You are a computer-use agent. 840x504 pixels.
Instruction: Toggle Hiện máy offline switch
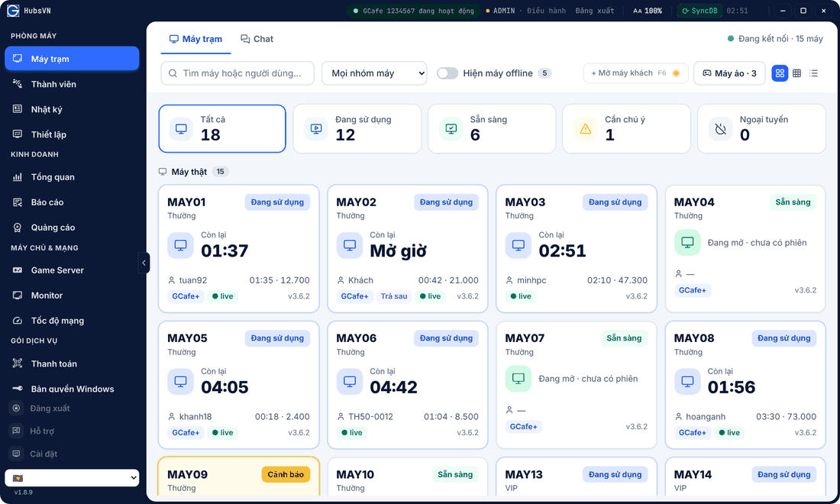click(x=447, y=73)
